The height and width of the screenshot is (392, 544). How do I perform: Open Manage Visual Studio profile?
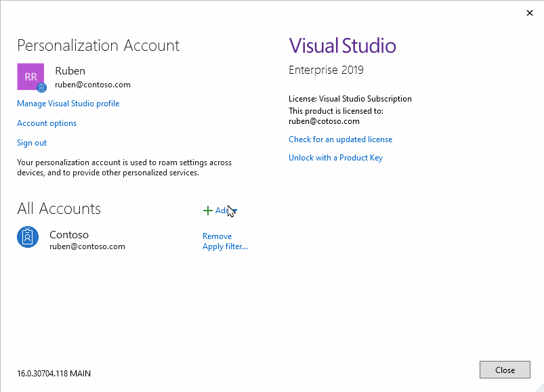68,103
